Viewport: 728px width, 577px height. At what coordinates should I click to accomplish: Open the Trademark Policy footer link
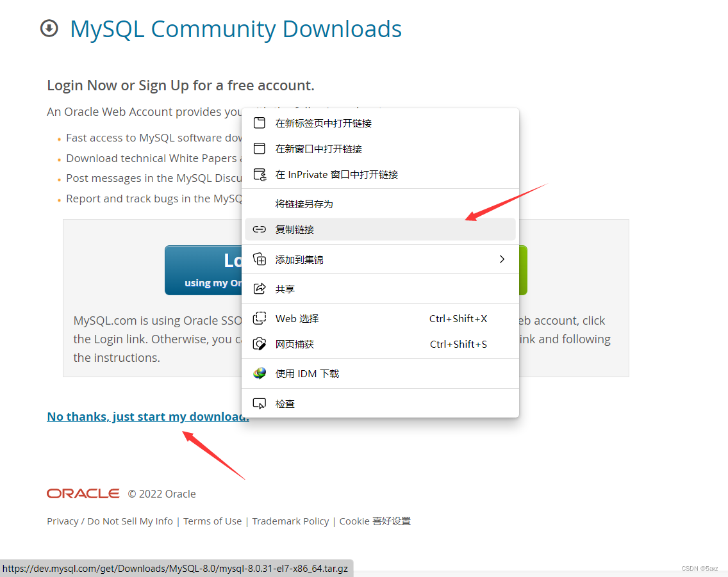click(290, 521)
